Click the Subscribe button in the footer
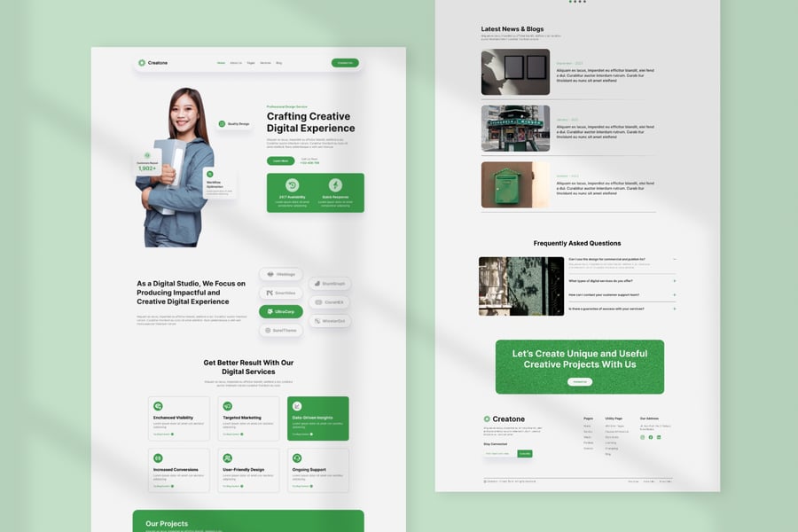The image size is (798, 532). 525,453
